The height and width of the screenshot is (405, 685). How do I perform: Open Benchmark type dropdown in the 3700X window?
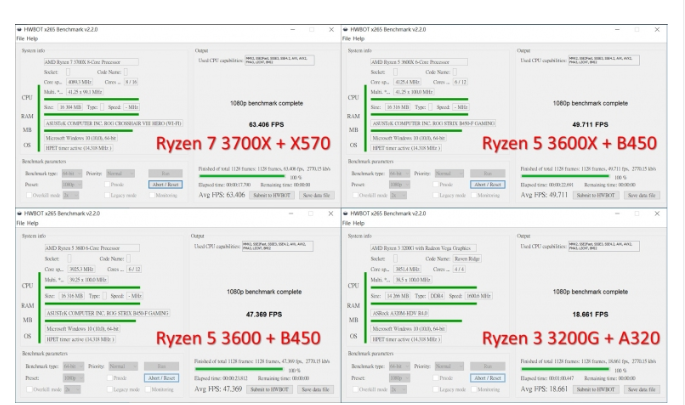[72, 173]
